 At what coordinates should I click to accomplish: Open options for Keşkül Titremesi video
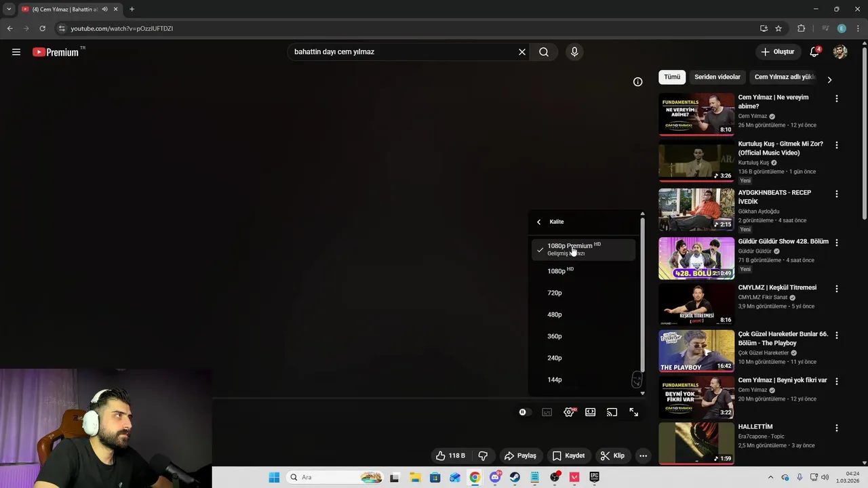(x=836, y=289)
